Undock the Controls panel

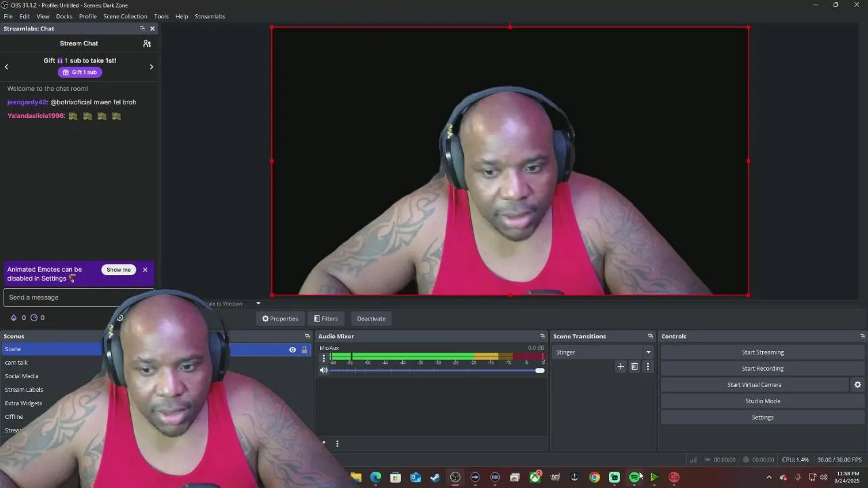click(863, 336)
